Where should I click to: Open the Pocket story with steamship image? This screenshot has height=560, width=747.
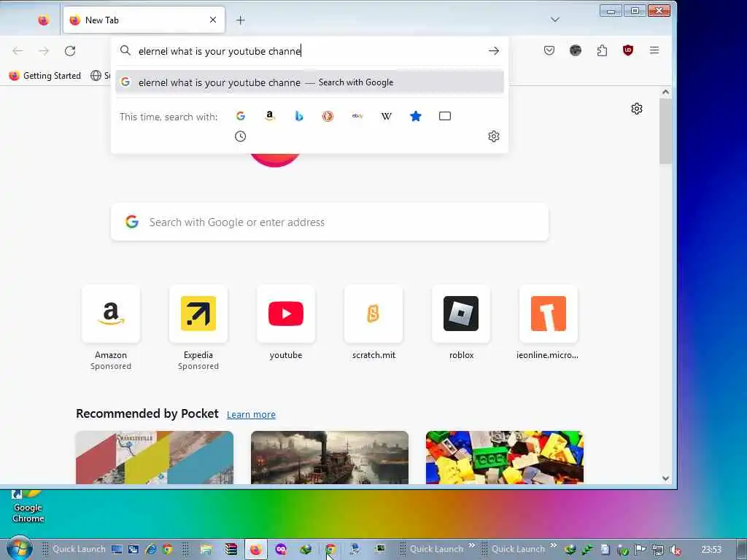330,458
